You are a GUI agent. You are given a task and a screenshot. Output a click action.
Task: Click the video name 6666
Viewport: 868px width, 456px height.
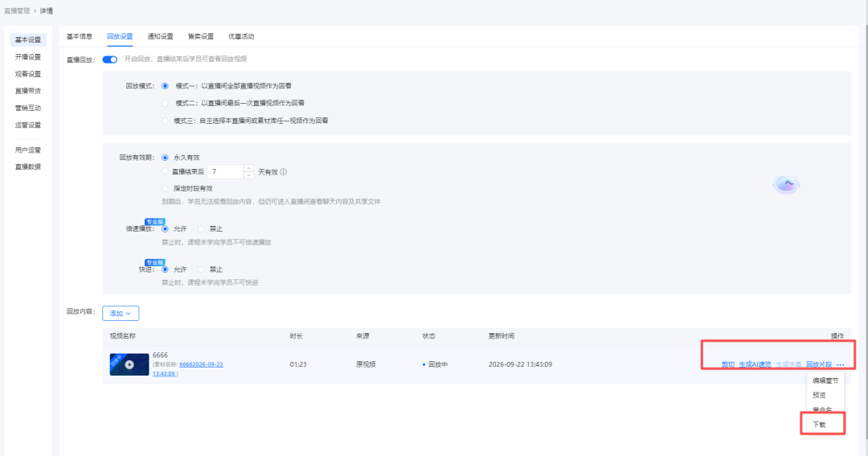tap(160, 355)
